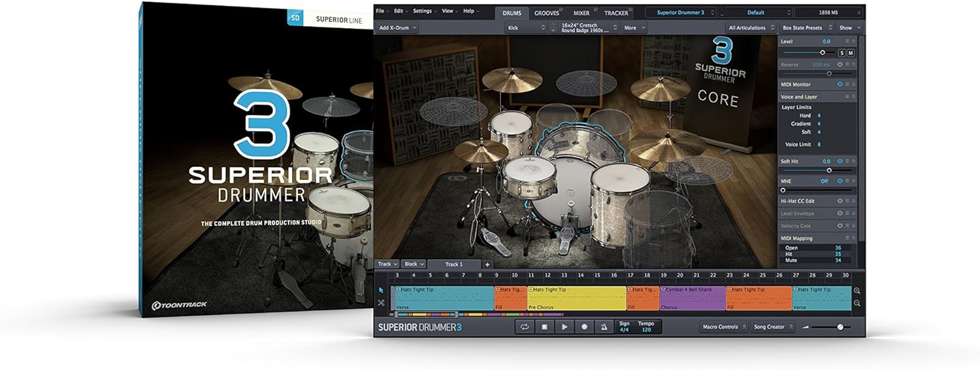This screenshot has width=980, height=370.
Task: Click the Solo (S) button for Level
Action: (841, 53)
